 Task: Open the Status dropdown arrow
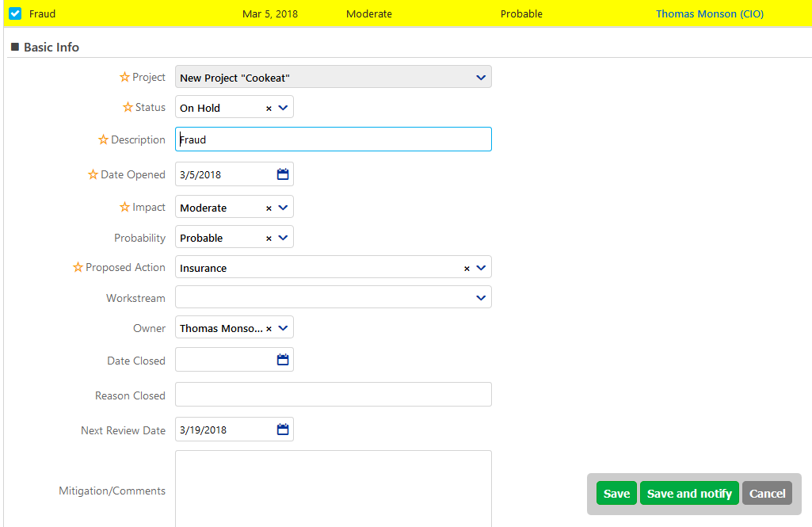pos(284,108)
